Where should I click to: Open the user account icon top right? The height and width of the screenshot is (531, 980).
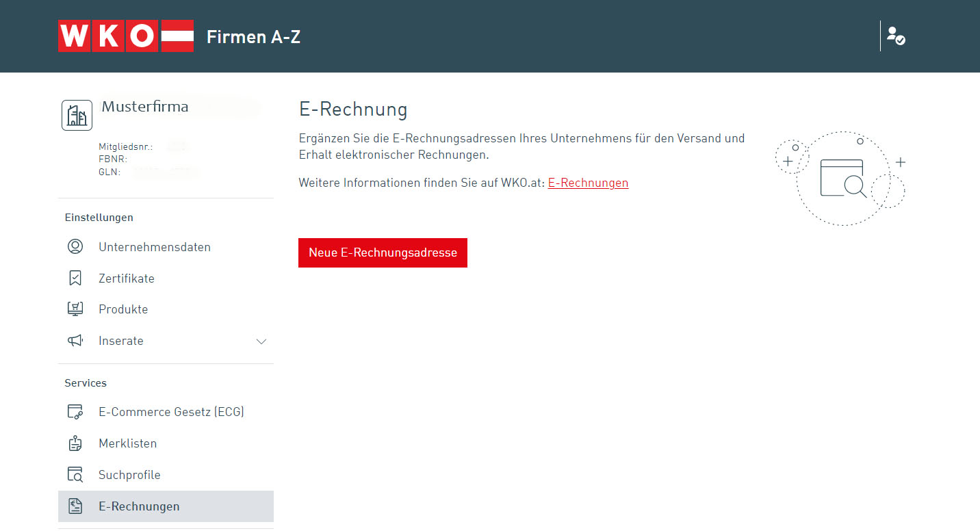[x=895, y=36]
